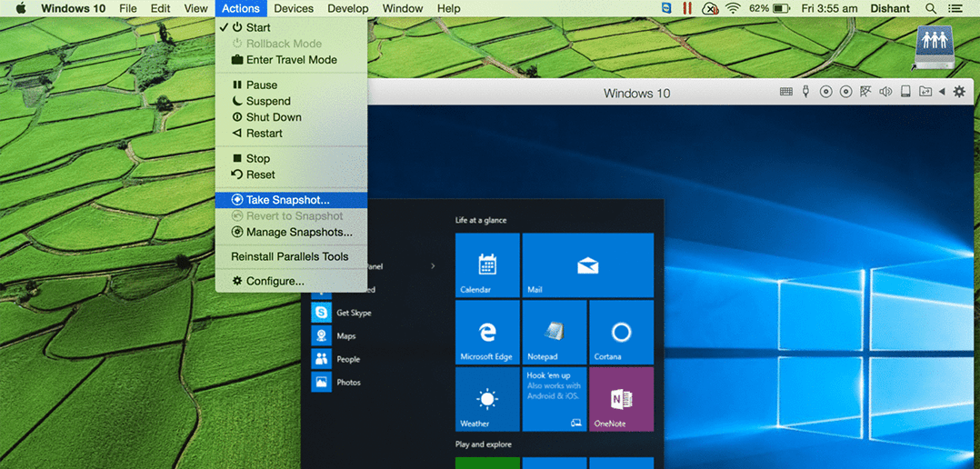Click the network adapter icon in VM title bar
Screen dimensions: 980x469
[865, 92]
